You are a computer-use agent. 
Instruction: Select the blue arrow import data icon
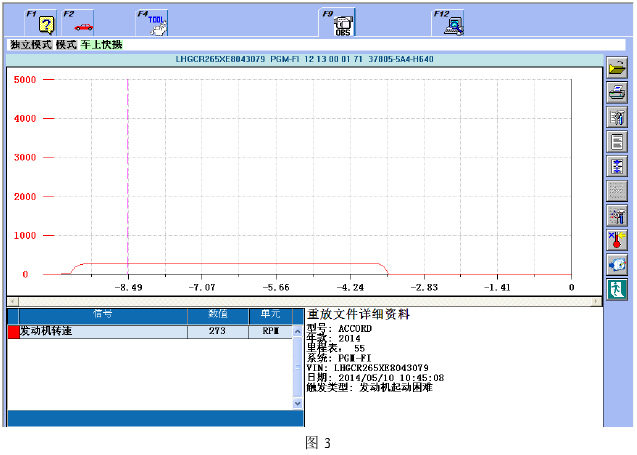coord(617,265)
